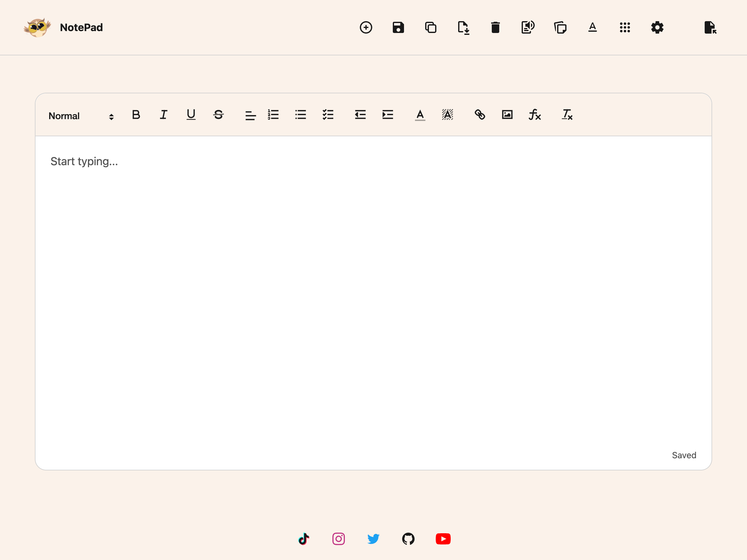
Task: Open header font settings A icon
Action: point(592,27)
